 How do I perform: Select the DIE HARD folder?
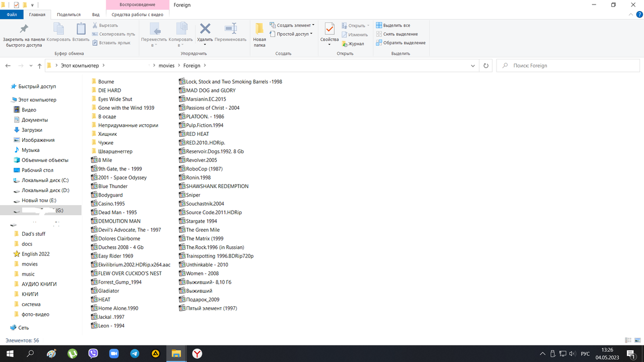pyautogui.click(x=109, y=90)
